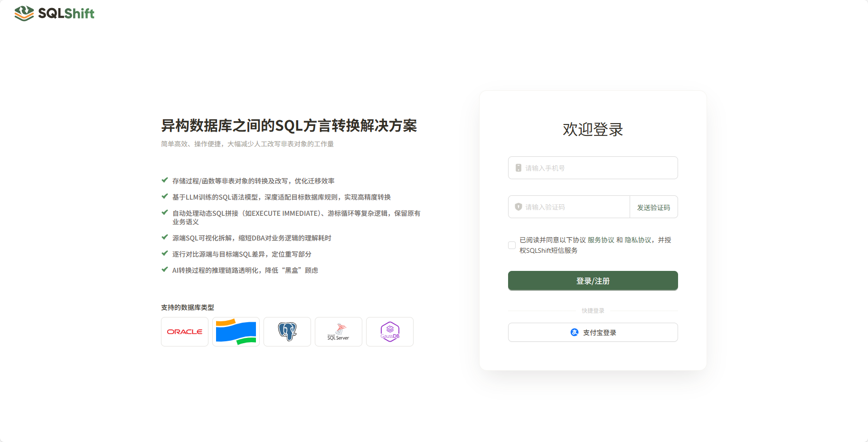Click the shield icon in code field

click(x=519, y=207)
